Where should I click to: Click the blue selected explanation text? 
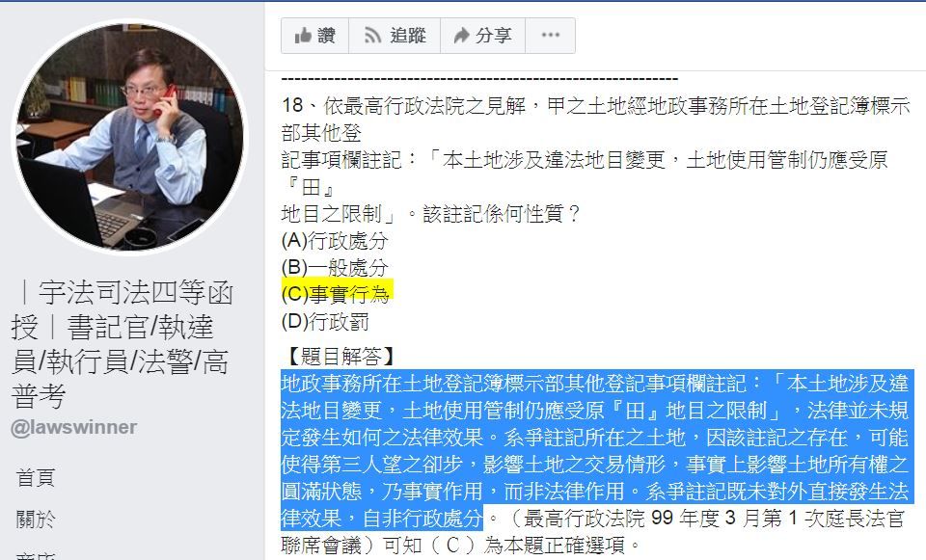[x=596, y=450]
